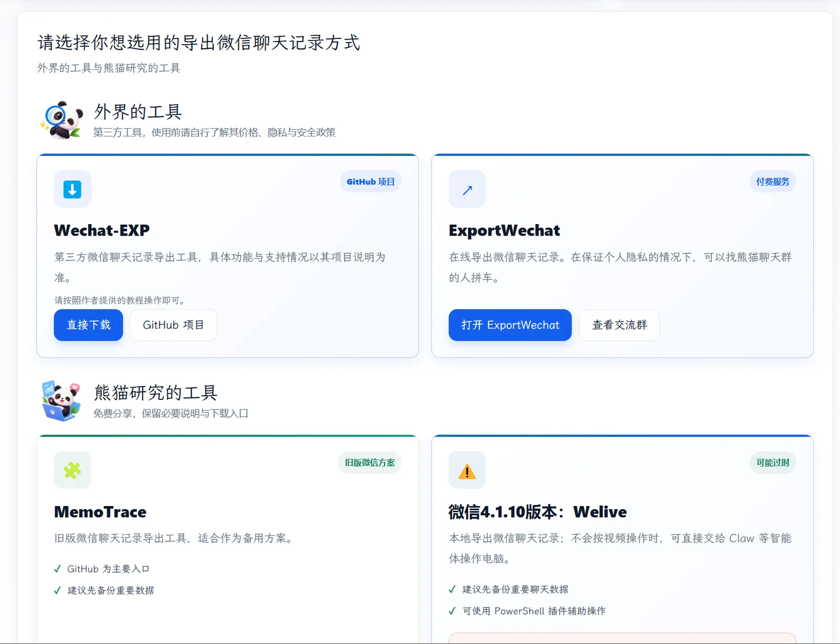The width and height of the screenshot is (840, 644).
Task: Click the note 请按照作者提供的教程操作即可。
Action: [x=120, y=300]
